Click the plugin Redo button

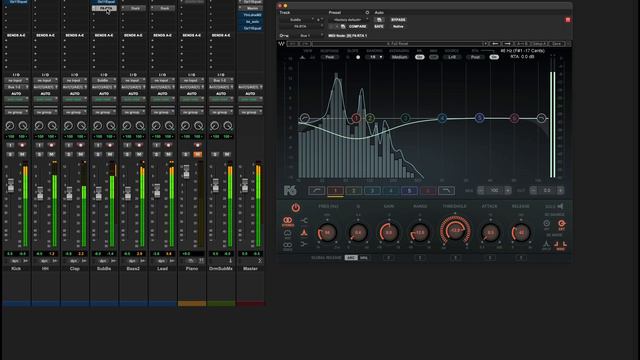pyautogui.click(x=306, y=44)
